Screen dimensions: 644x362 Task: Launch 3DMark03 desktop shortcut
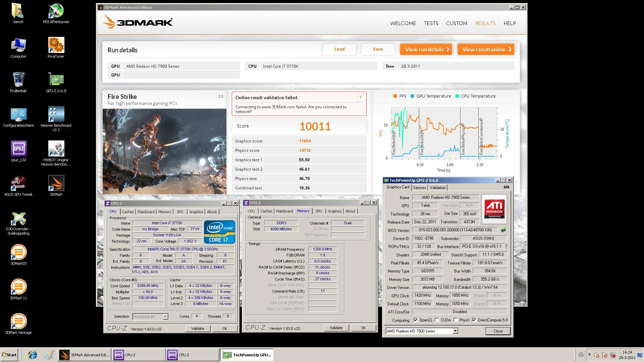18,255
